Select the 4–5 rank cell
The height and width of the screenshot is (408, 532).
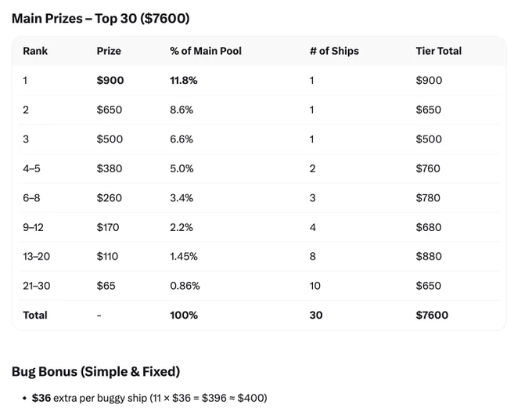(x=31, y=168)
